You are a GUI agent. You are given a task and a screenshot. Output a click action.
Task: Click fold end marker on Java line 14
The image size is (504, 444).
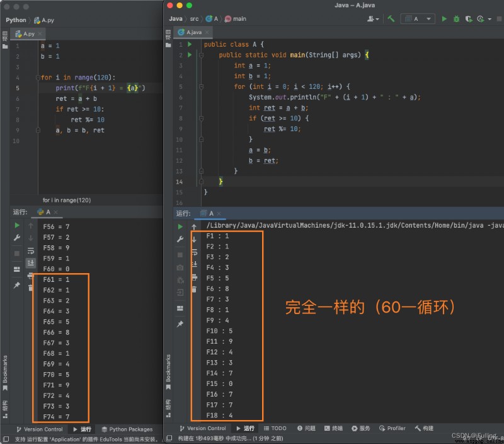coord(201,182)
